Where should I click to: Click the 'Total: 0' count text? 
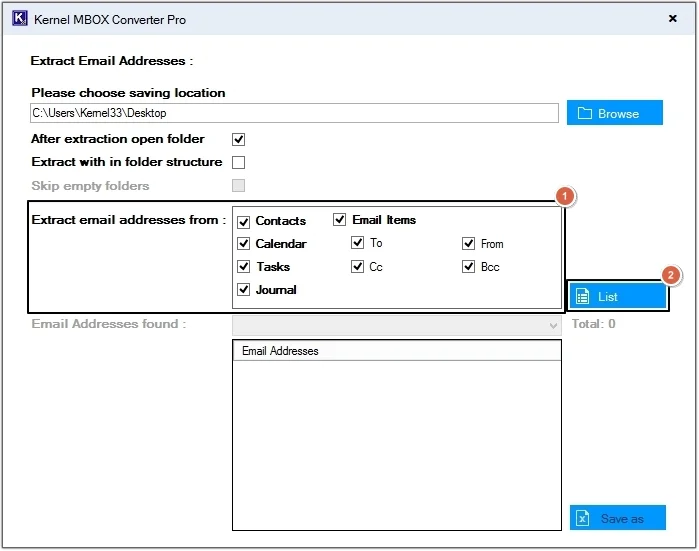tap(593, 324)
